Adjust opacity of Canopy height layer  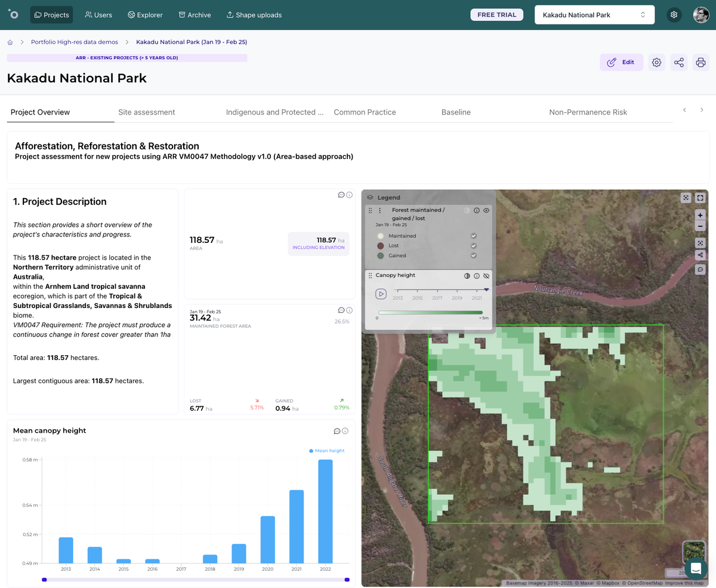click(x=467, y=276)
